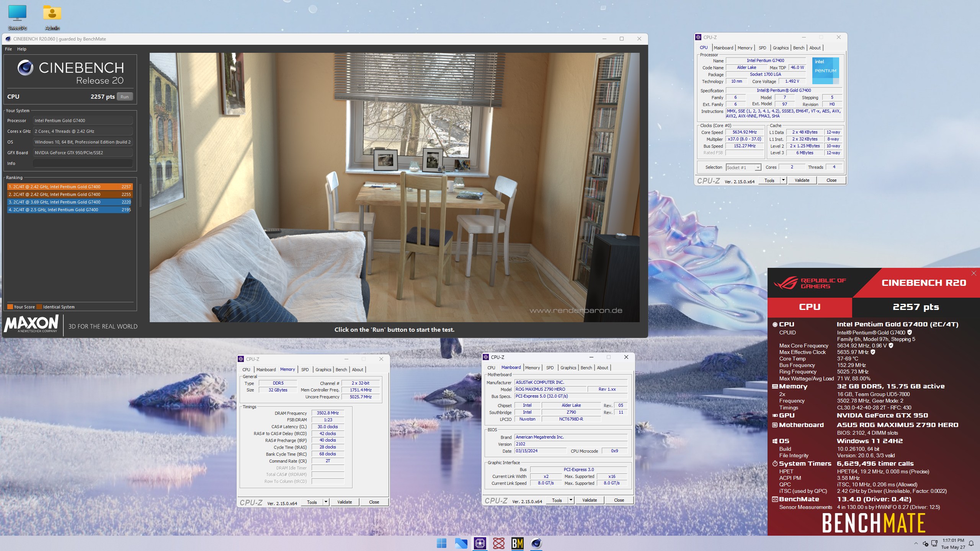Click the Cinebench ranking panel resize grip

coord(140,195)
